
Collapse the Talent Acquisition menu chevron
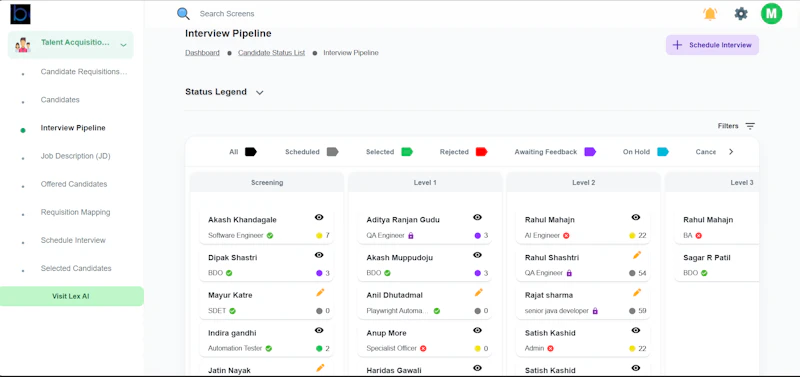tap(123, 45)
